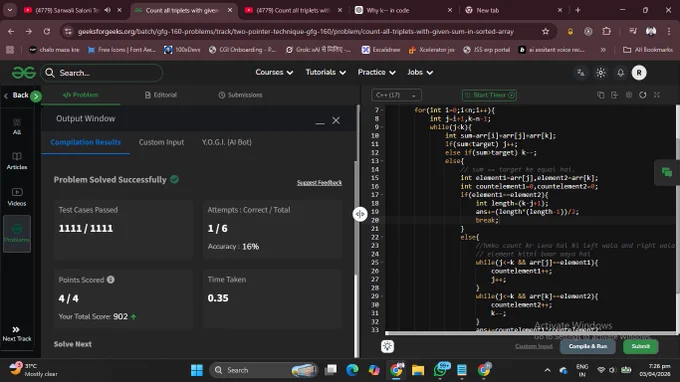Switch to the 'Why k-- in code' browser tab
The height and width of the screenshot is (382, 680).
(404, 10)
